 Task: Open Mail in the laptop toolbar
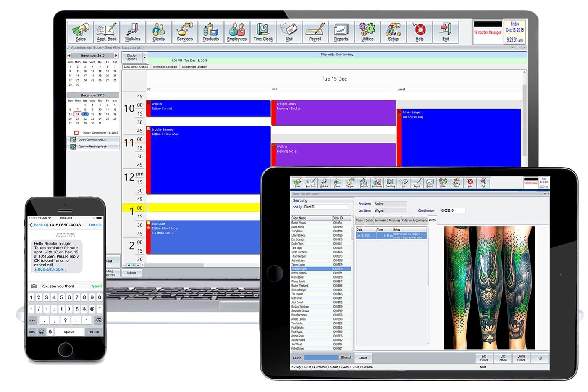pyautogui.click(x=289, y=32)
